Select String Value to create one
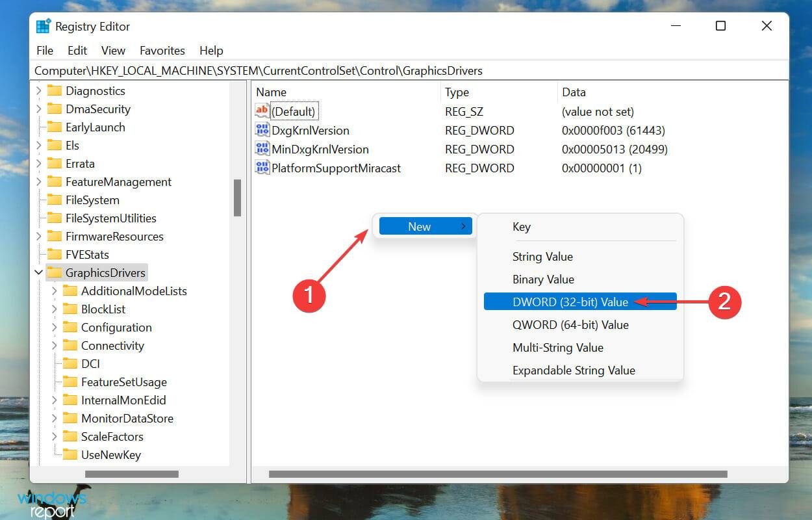The image size is (812, 520). [x=542, y=256]
